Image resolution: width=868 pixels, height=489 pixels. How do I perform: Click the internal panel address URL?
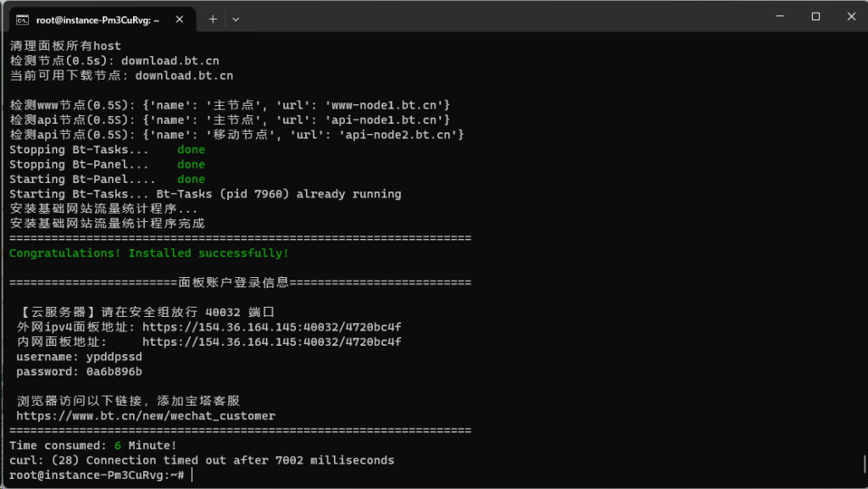coord(271,342)
